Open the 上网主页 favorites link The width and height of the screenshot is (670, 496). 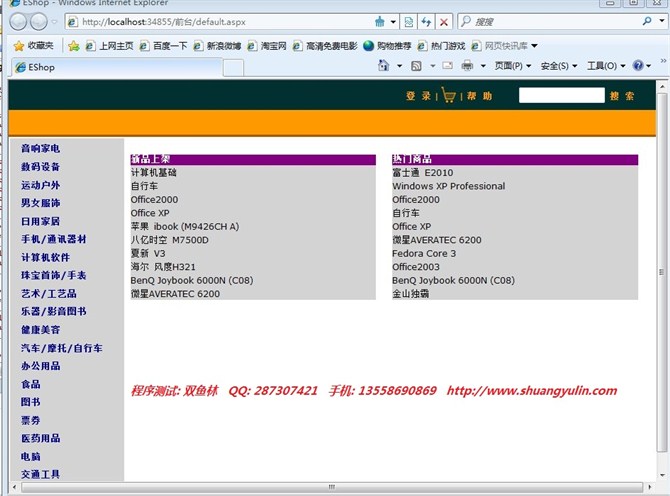pos(110,46)
